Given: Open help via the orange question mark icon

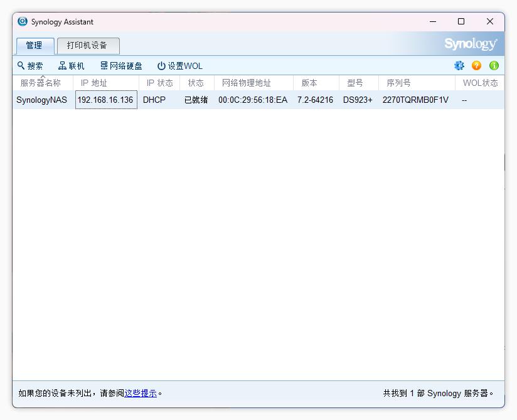Looking at the screenshot, I should click(476, 66).
